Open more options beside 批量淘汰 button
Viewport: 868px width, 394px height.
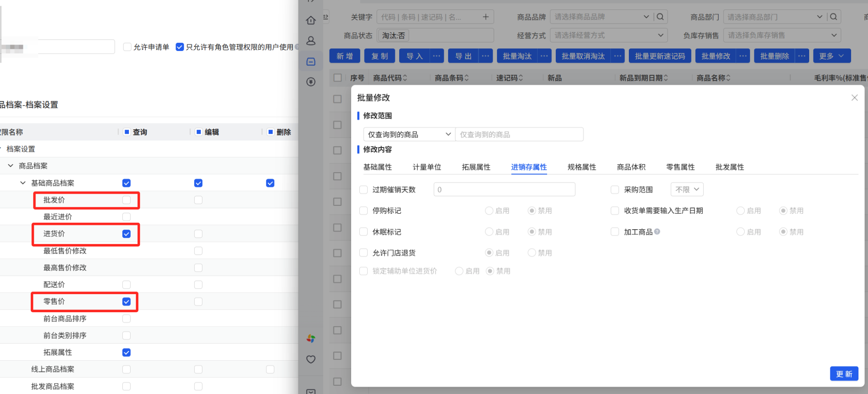[544, 56]
